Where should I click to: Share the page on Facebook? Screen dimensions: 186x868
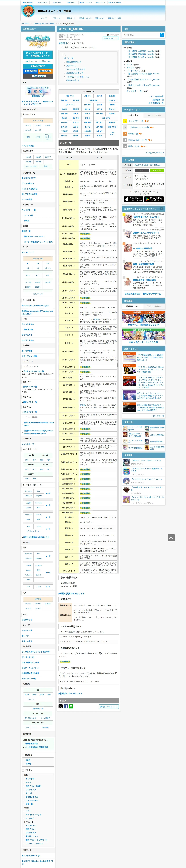coord(66,707)
